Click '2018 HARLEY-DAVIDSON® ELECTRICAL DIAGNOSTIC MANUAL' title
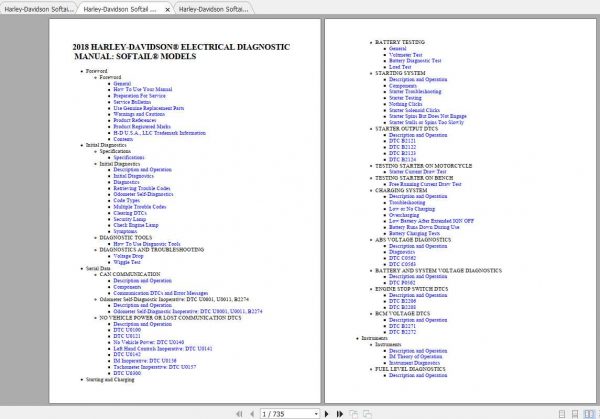 click(181, 52)
